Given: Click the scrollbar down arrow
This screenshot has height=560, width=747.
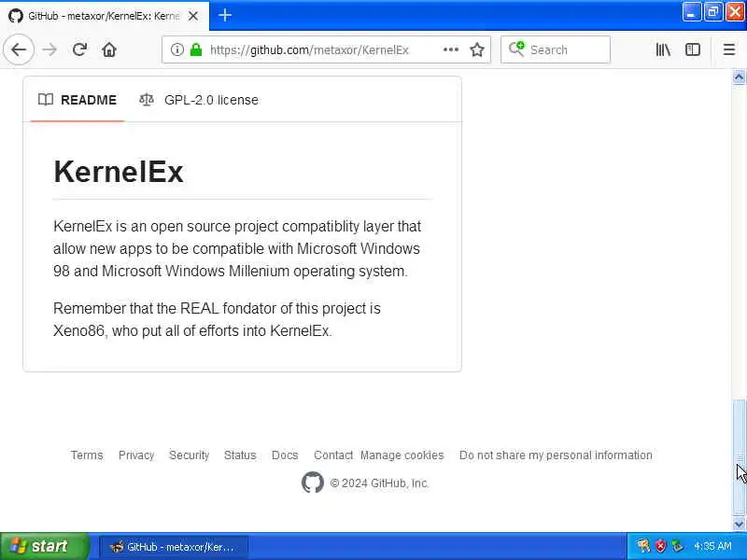Looking at the screenshot, I should click(x=739, y=524).
